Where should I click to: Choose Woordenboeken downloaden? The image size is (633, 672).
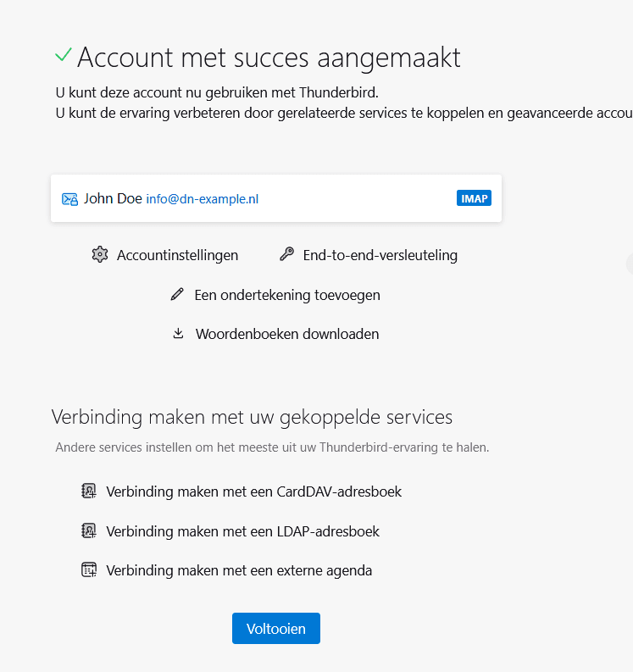click(287, 334)
